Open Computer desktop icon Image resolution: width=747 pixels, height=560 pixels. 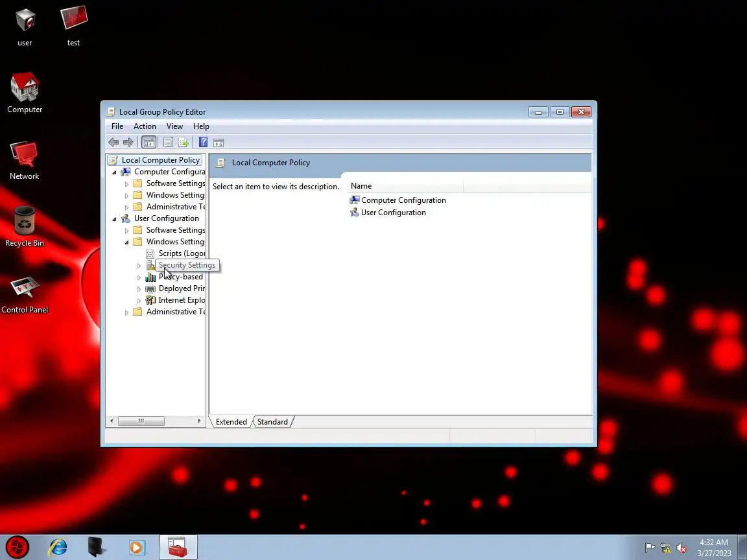25,93
